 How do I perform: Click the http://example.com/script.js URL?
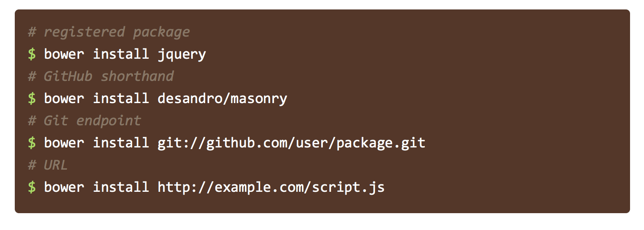[x=271, y=187]
